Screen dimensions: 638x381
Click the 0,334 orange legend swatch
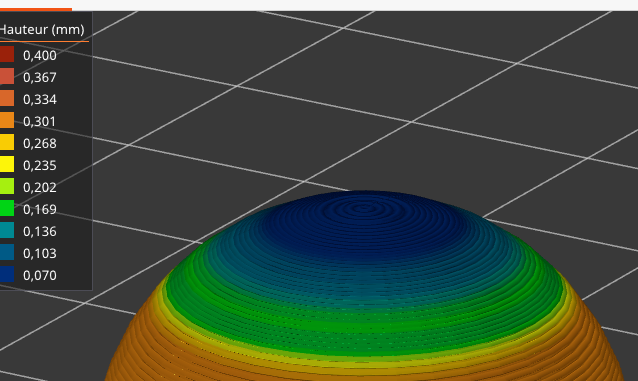tap(7, 99)
